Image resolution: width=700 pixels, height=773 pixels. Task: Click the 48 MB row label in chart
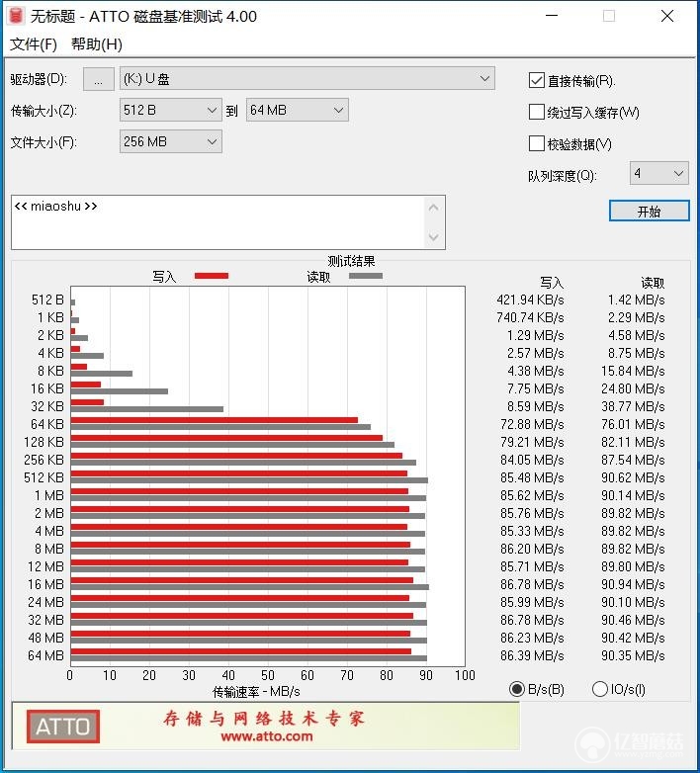tap(45, 638)
